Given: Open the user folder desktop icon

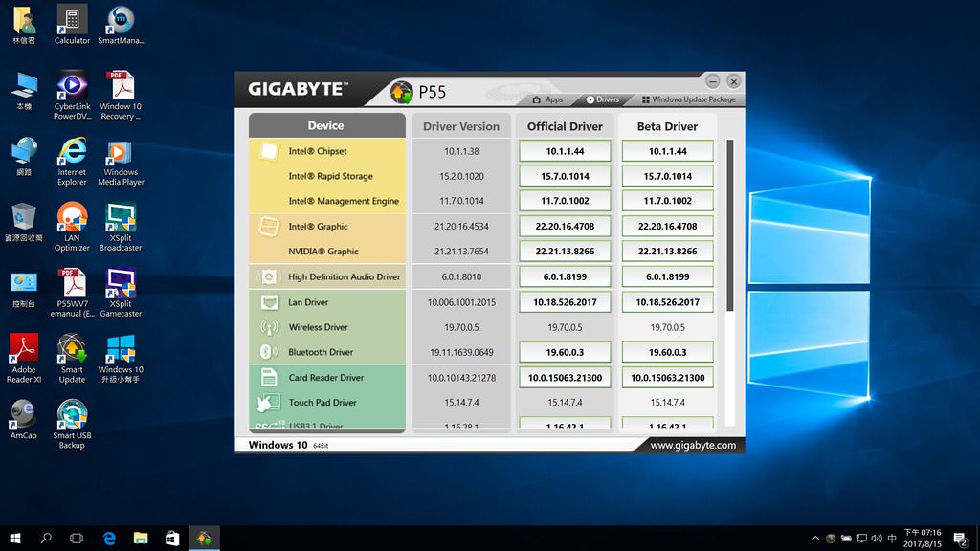Looking at the screenshot, I should [x=24, y=25].
